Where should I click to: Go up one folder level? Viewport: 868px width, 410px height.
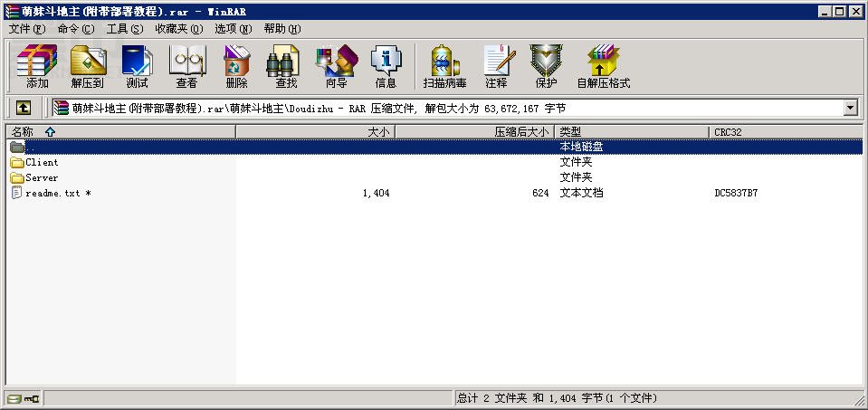coord(23,108)
